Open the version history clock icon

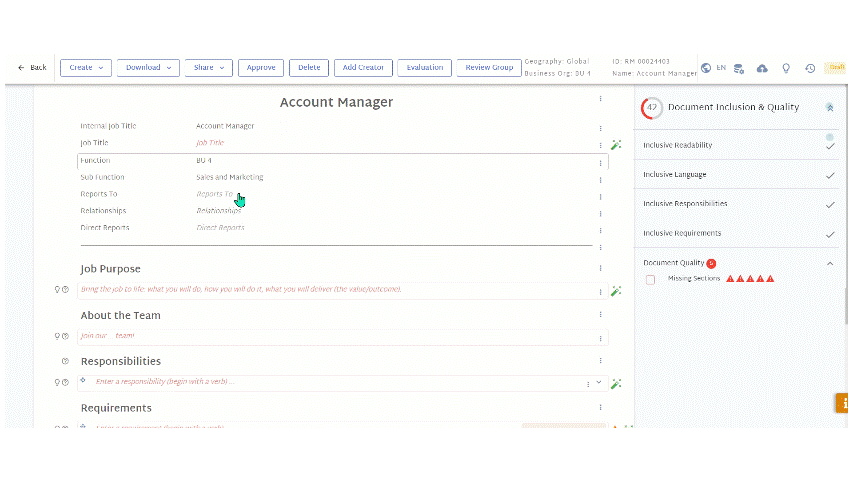point(810,69)
